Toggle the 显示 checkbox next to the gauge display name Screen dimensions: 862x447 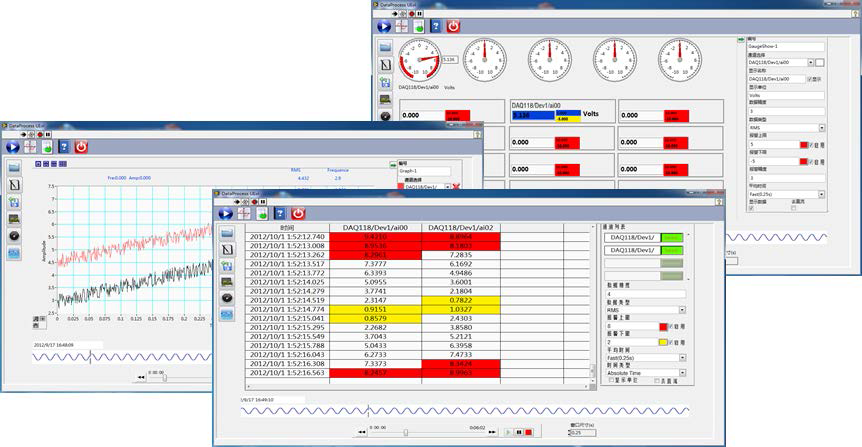pyautogui.click(x=809, y=79)
